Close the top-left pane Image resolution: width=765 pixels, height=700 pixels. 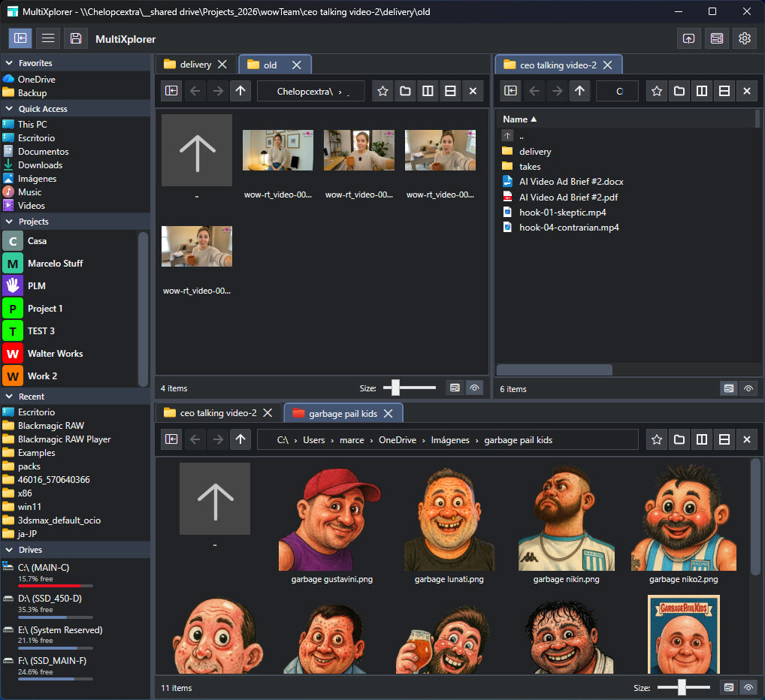(x=473, y=91)
